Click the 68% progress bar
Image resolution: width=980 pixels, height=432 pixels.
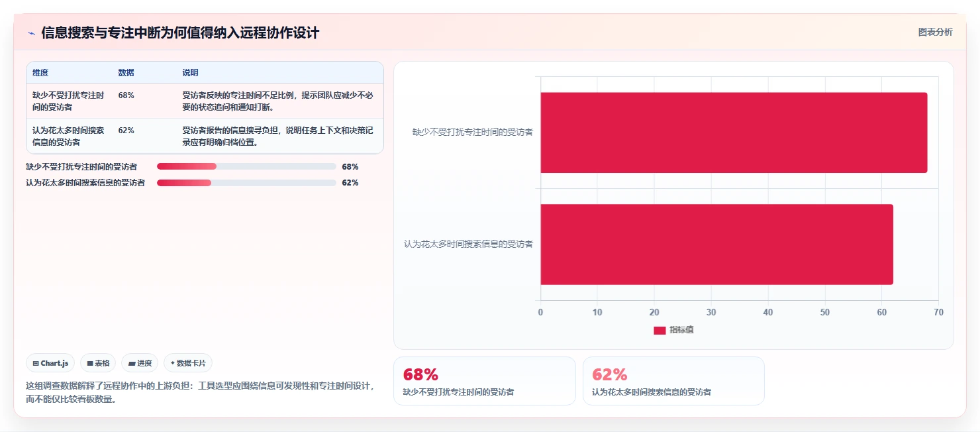tap(246, 166)
